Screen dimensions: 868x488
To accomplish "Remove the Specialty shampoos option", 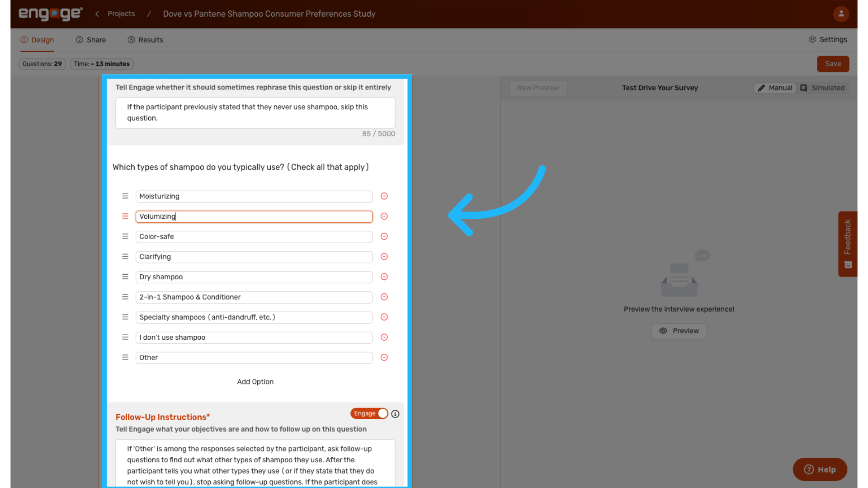I will click(384, 317).
